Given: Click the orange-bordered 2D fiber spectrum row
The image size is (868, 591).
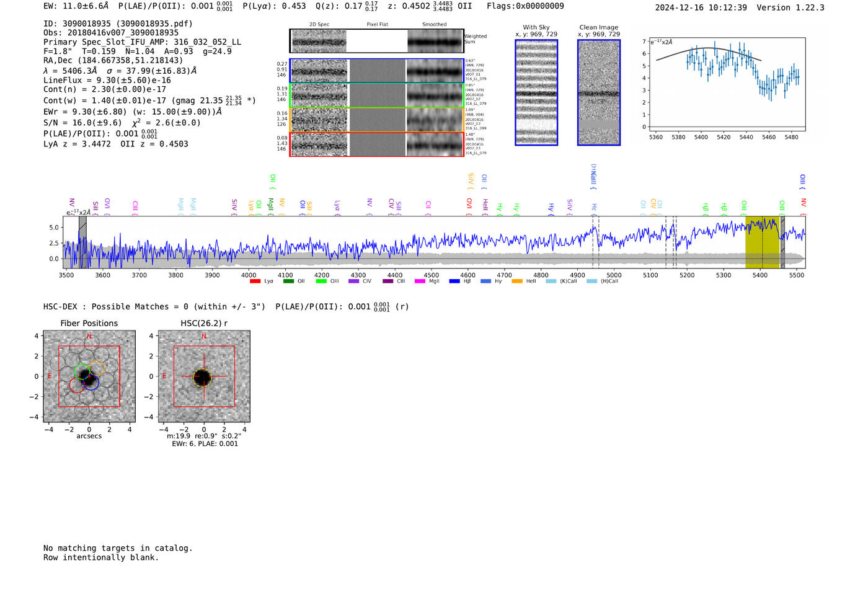Looking at the screenshot, I should 377,120.
